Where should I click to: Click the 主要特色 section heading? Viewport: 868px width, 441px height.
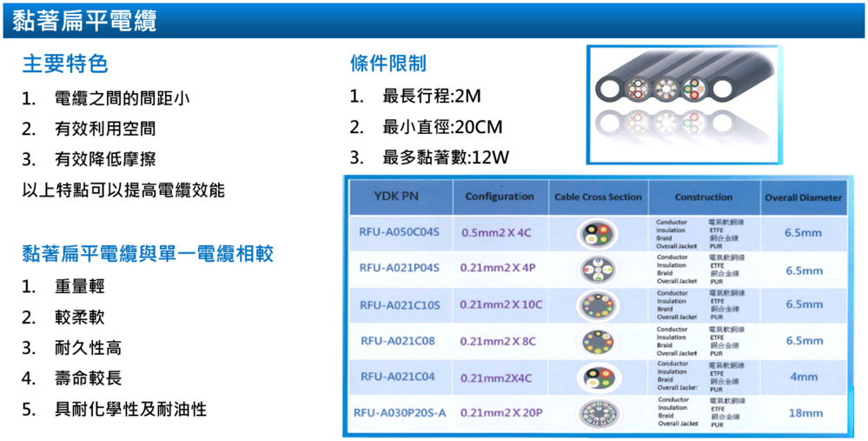(x=65, y=64)
